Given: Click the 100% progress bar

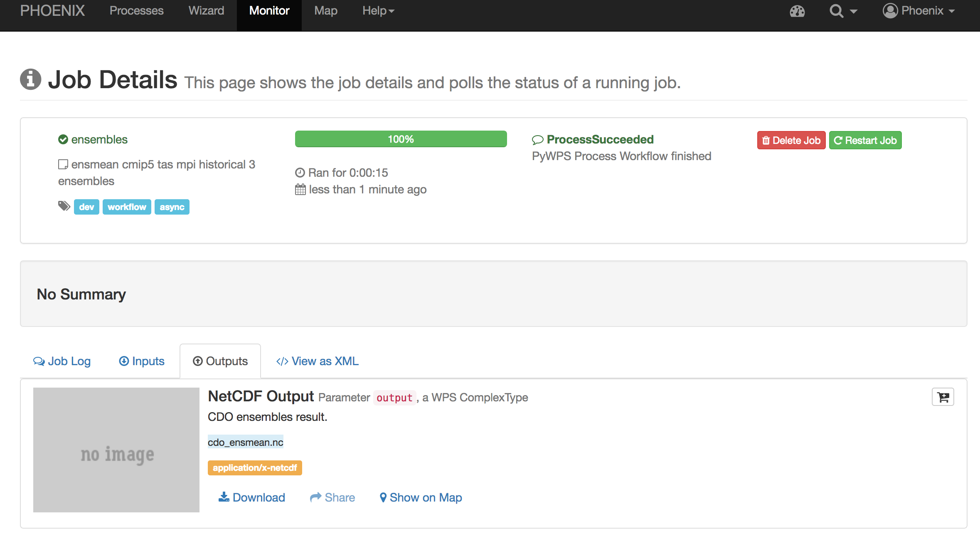Looking at the screenshot, I should [x=401, y=139].
